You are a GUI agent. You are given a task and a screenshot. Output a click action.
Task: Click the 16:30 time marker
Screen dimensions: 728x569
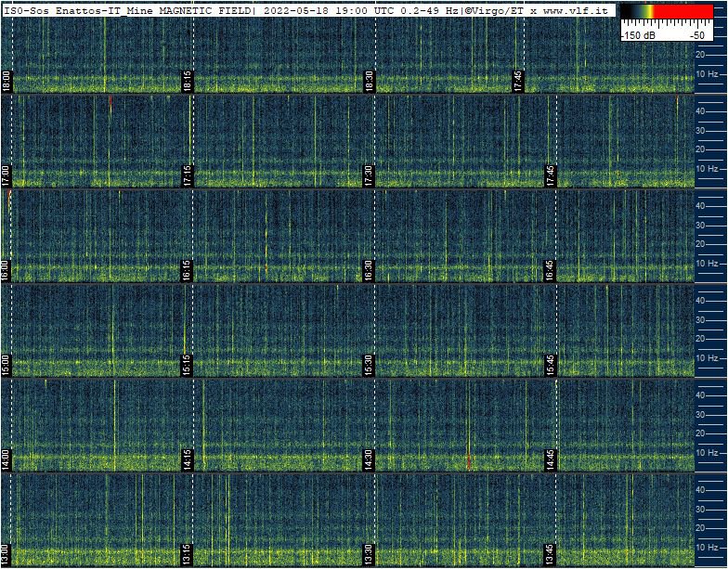pyautogui.click(x=370, y=269)
